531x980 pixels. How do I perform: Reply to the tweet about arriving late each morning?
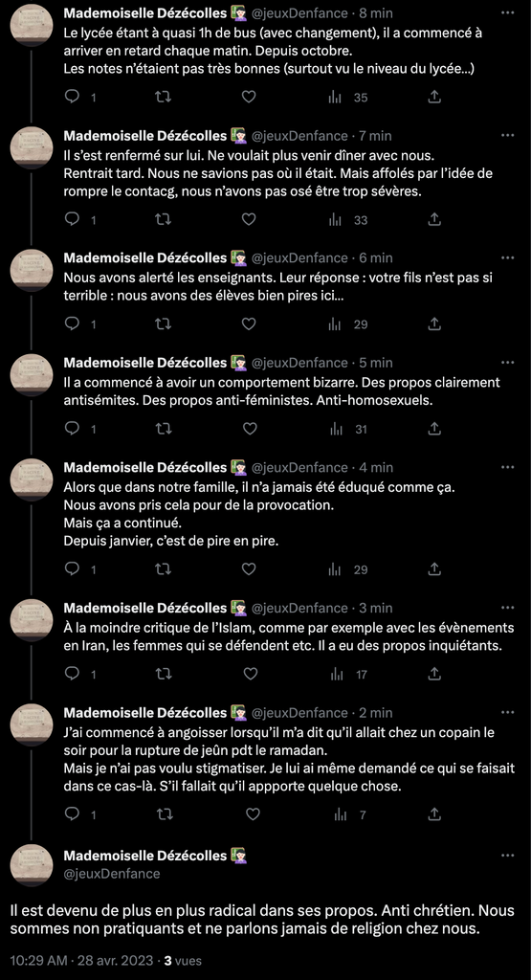(x=73, y=97)
